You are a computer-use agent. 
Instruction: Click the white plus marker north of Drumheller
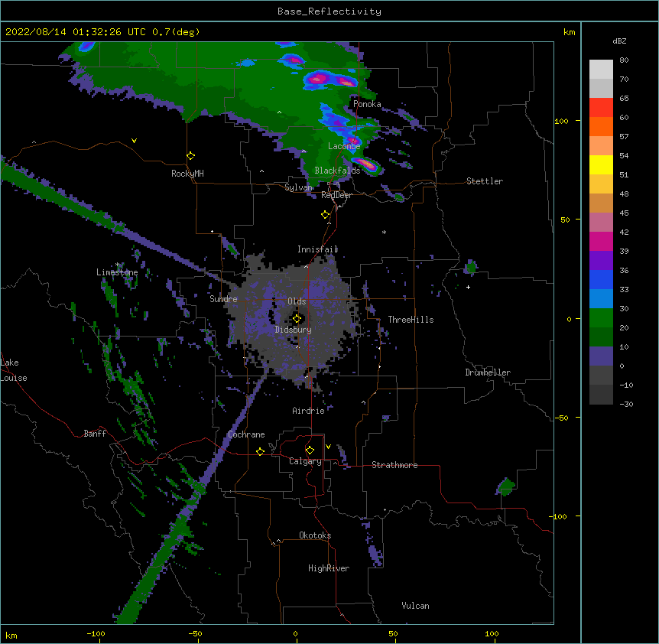click(468, 287)
